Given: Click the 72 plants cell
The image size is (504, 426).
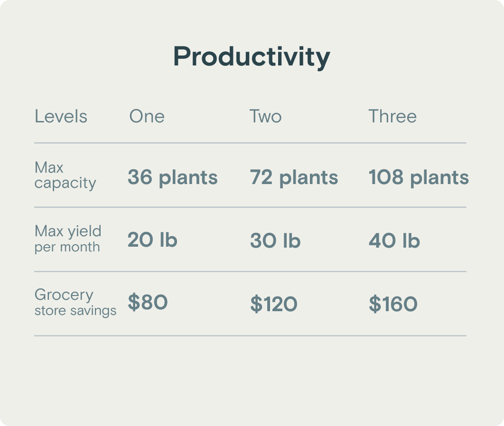Looking at the screenshot, I should tap(294, 177).
